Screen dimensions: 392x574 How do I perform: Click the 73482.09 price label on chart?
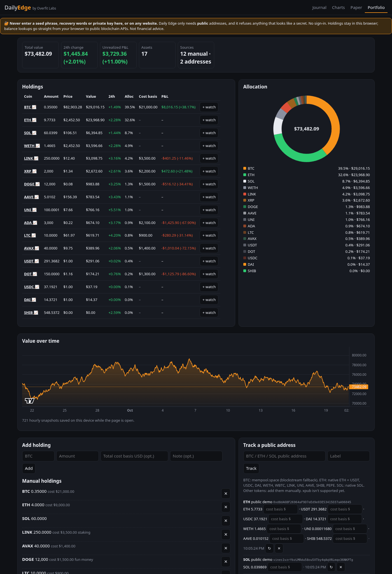pyautogui.click(x=359, y=387)
